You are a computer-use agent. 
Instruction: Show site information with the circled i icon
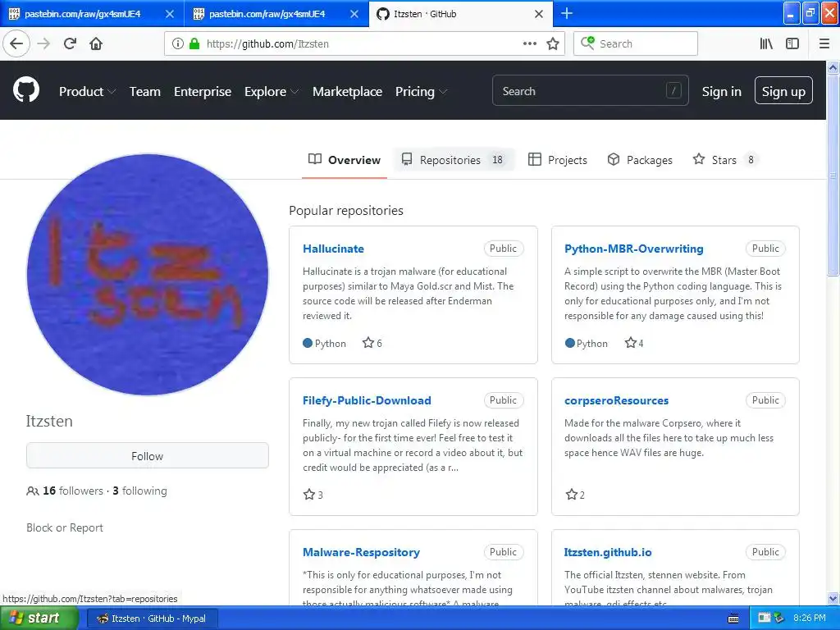[178, 43]
